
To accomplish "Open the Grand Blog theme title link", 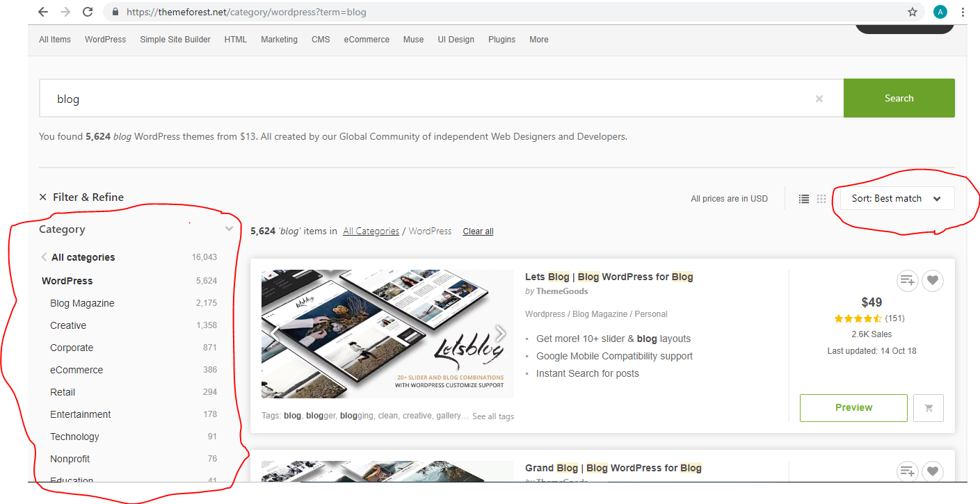I will [x=613, y=468].
